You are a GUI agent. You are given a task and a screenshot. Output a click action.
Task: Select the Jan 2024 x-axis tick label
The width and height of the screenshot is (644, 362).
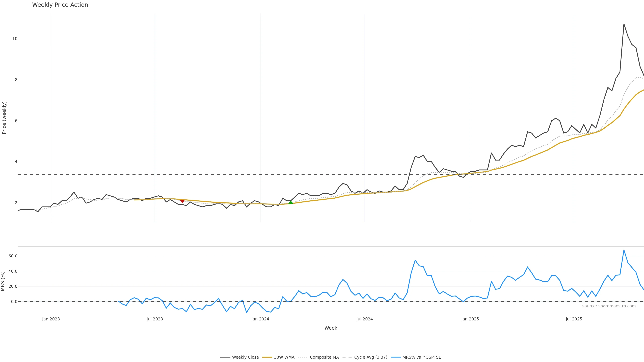pos(260,319)
